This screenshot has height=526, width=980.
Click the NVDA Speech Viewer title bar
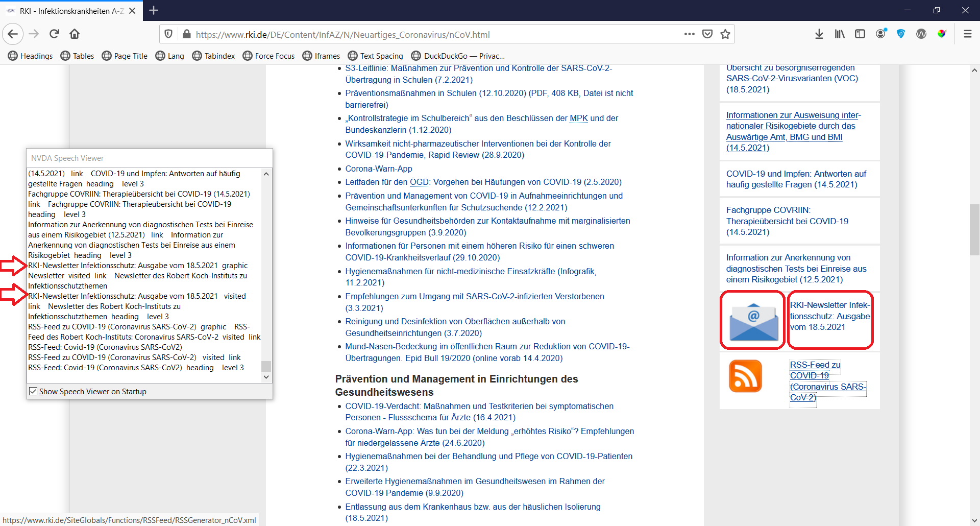[x=150, y=158]
